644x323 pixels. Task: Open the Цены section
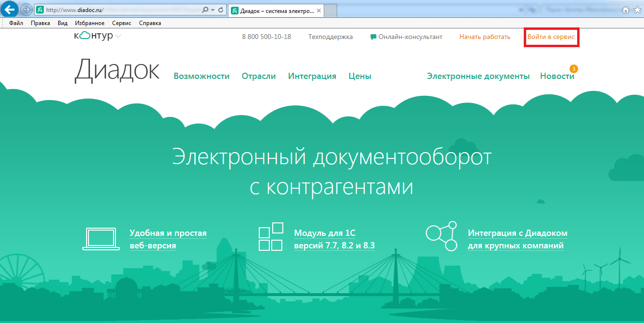[x=360, y=76]
